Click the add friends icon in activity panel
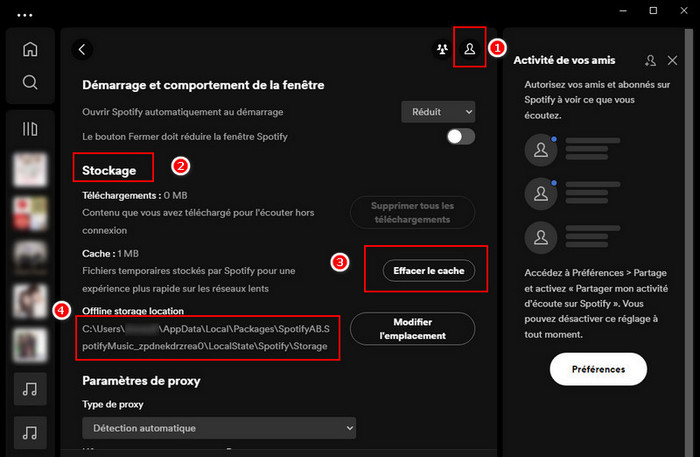The width and height of the screenshot is (700, 457). coord(651,61)
